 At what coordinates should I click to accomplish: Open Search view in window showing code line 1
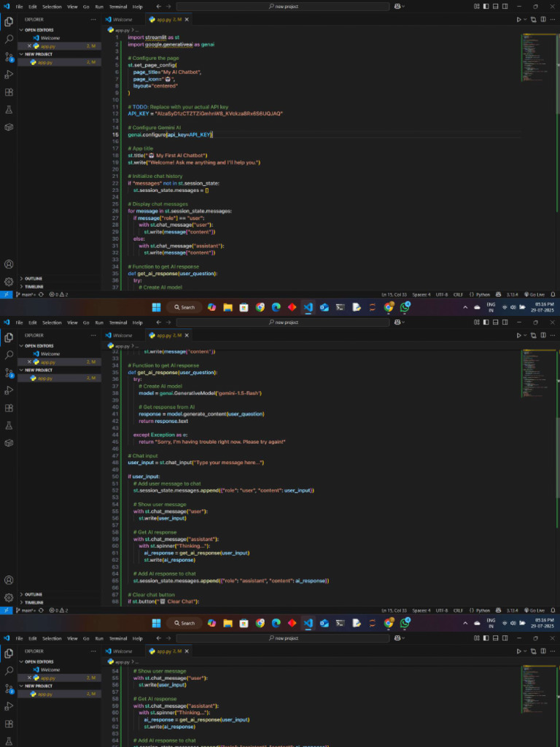pos(9,39)
